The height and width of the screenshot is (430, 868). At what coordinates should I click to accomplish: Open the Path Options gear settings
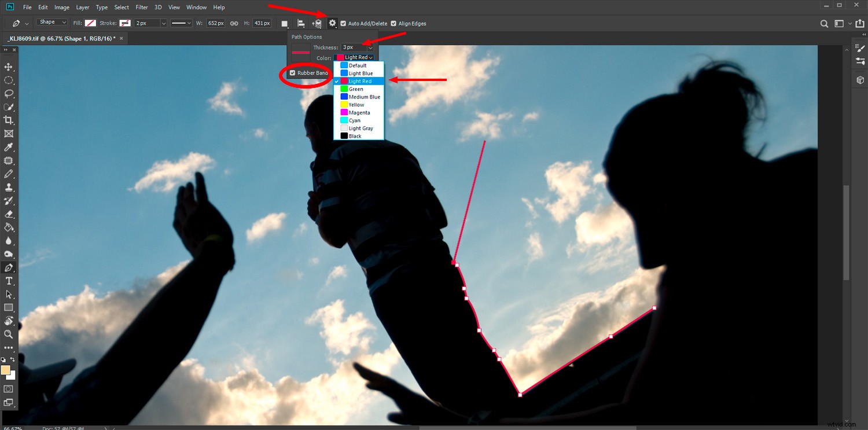coord(332,23)
